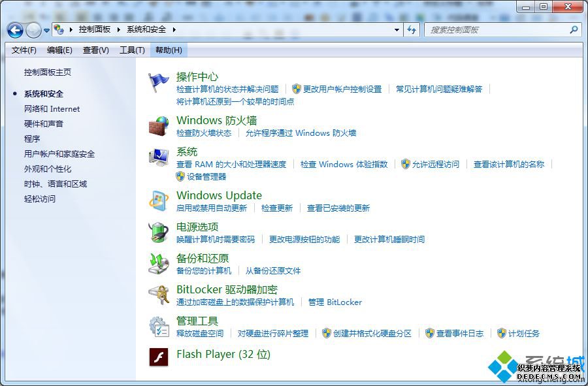The width and height of the screenshot is (588, 386).
Task: Click 允许远程访问 link
Action: click(436, 164)
